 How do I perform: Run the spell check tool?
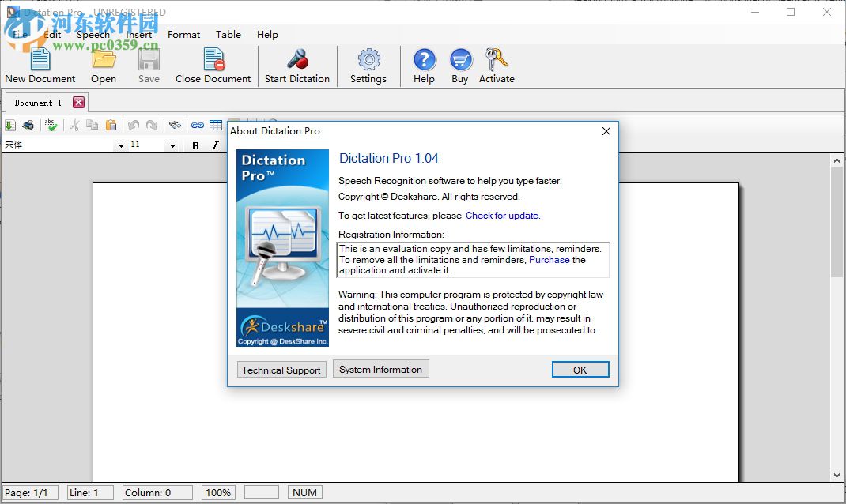(51, 125)
